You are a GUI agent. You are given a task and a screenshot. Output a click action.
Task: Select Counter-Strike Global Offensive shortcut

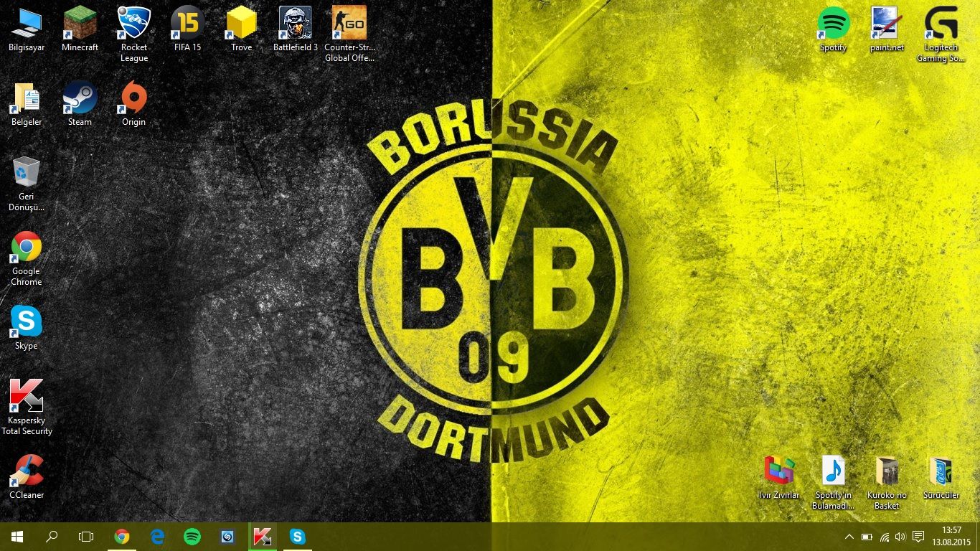(349, 34)
